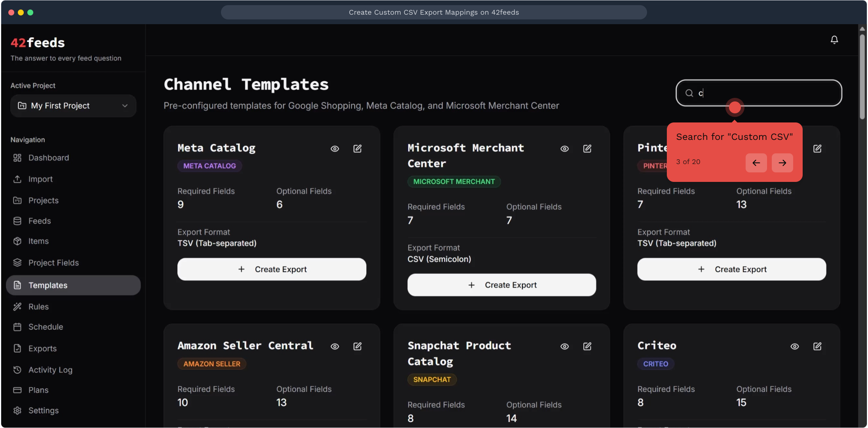
Task: Click the notification bell icon
Action: coord(834,40)
